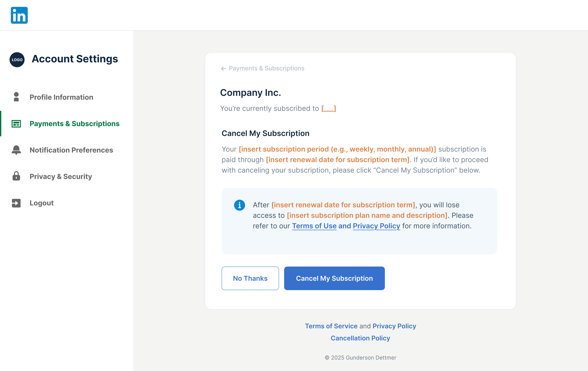Viewport: 588px width, 371px height.
Task: Click the Payments & Subscriptions card icon
Action: click(16, 124)
